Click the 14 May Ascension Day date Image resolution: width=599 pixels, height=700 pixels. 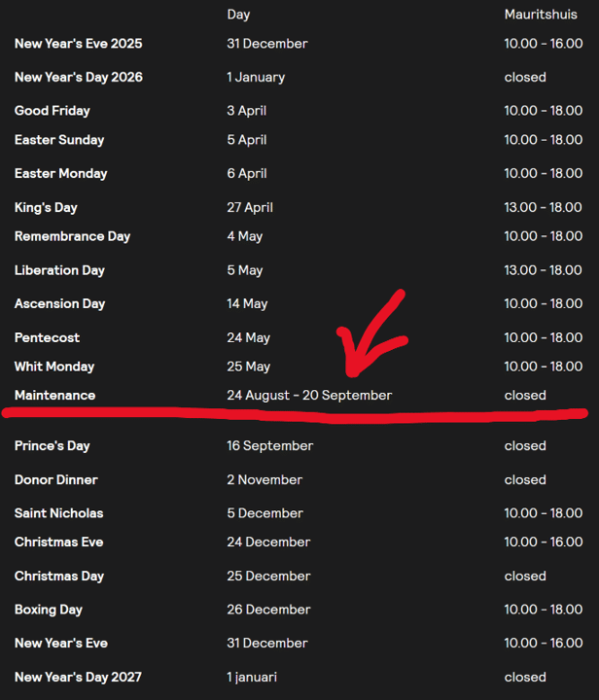click(247, 303)
